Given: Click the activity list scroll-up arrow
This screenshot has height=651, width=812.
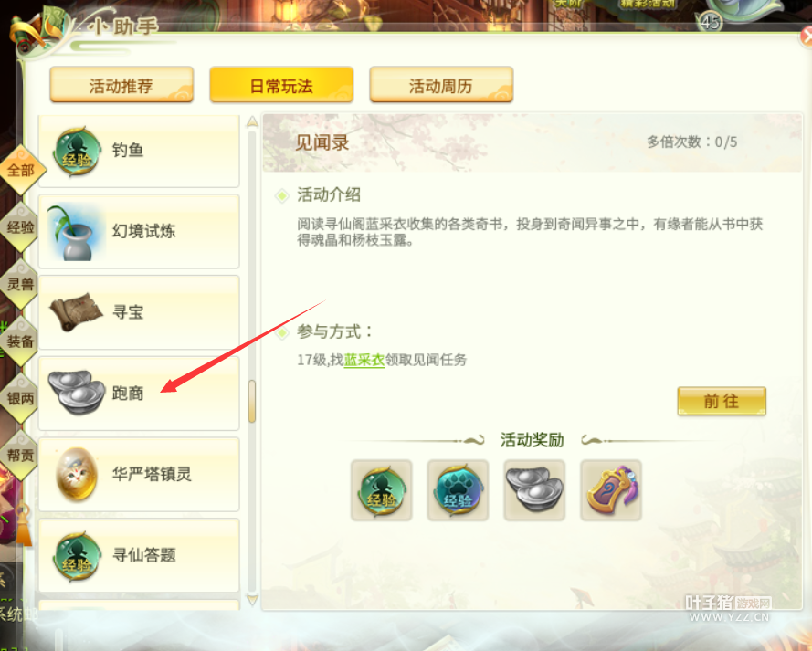Looking at the screenshot, I should (252, 122).
